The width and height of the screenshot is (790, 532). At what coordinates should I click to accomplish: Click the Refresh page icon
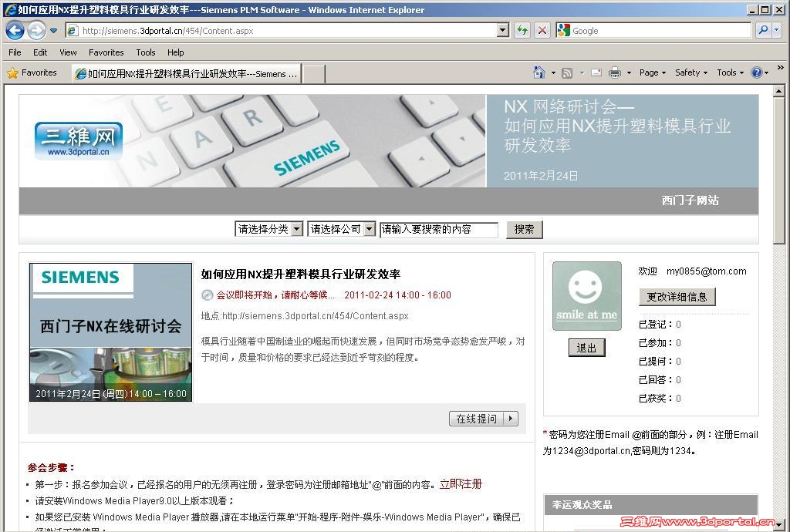522,31
